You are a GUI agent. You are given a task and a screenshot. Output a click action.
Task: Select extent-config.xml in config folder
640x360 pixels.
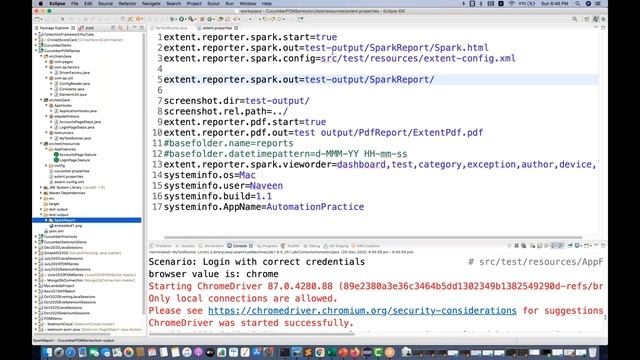coord(69,182)
